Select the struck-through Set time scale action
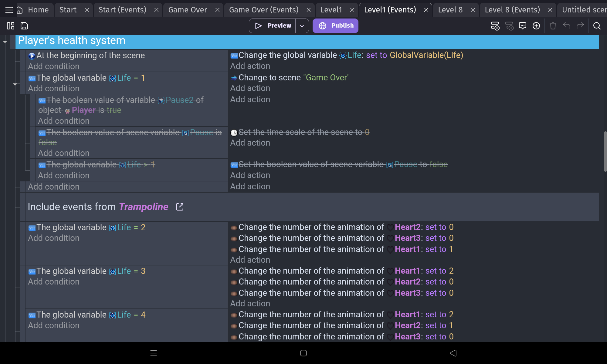The width and height of the screenshot is (607, 364). [x=300, y=132]
